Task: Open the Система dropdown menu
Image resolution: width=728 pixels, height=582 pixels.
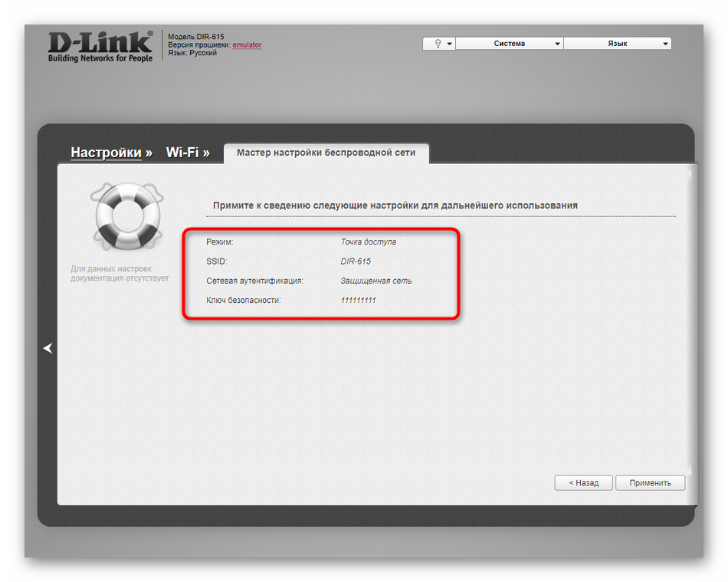Action: 510,44
